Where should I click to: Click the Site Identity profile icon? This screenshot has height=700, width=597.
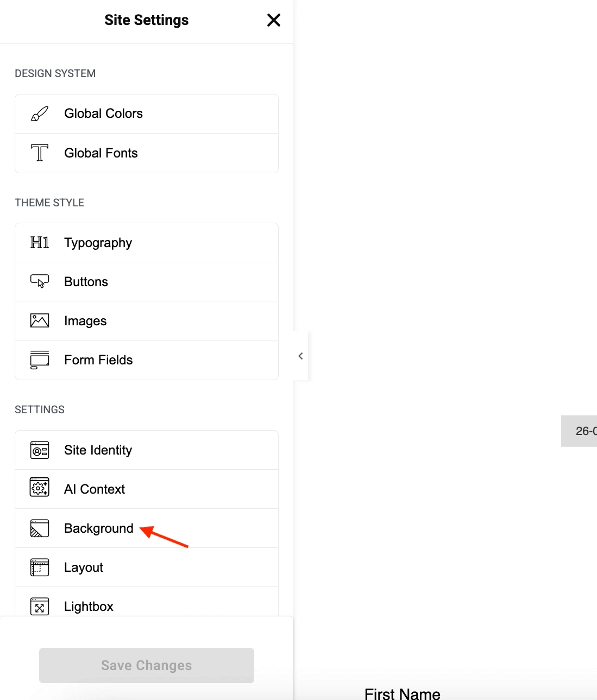39,450
